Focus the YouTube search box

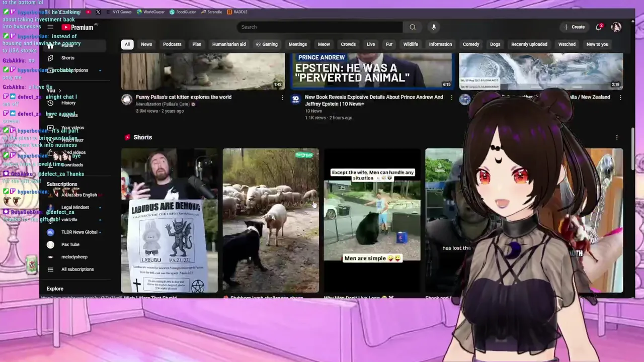point(319,27)
